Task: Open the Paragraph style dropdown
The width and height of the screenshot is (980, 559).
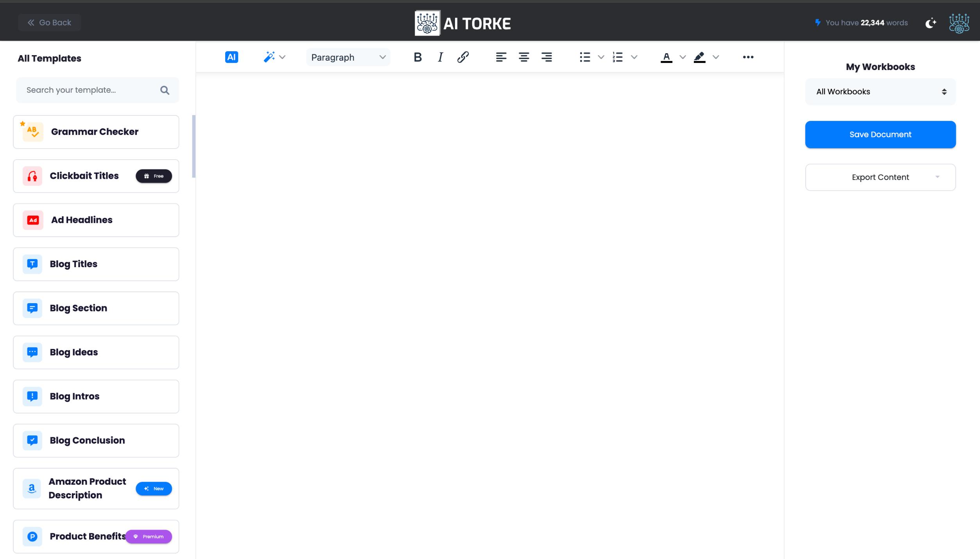Action: click(x=348, y=57)
